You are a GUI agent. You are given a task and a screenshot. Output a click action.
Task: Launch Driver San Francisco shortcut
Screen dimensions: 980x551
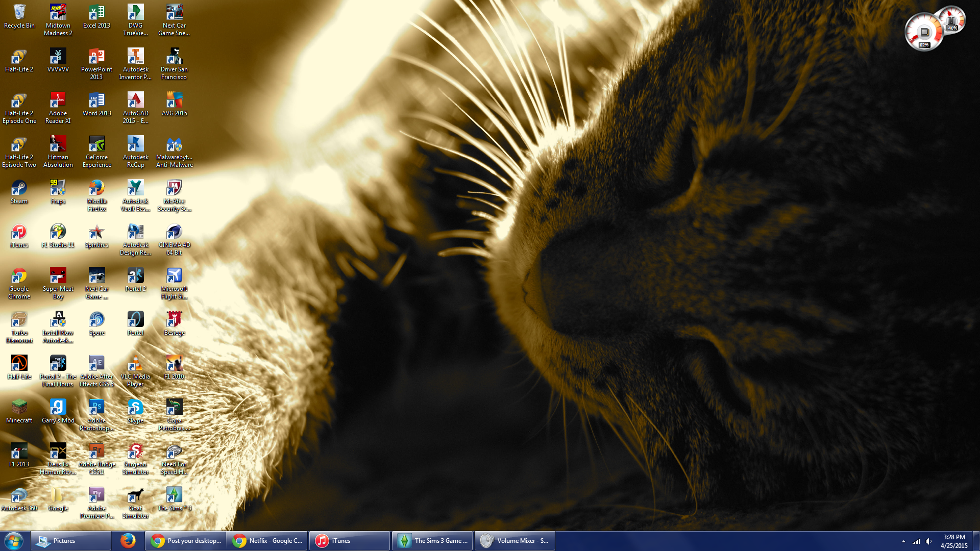(175, 64)
